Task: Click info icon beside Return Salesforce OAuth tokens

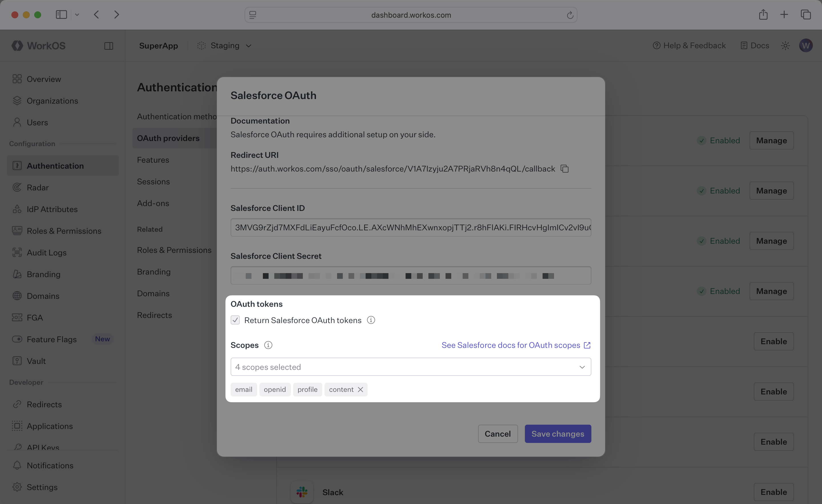Action: 371,320
